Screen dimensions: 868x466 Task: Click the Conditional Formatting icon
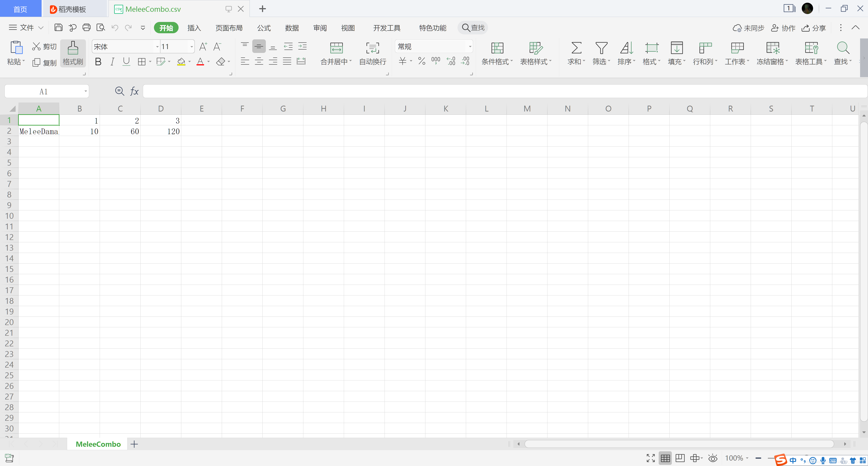[x=497, y=48]
